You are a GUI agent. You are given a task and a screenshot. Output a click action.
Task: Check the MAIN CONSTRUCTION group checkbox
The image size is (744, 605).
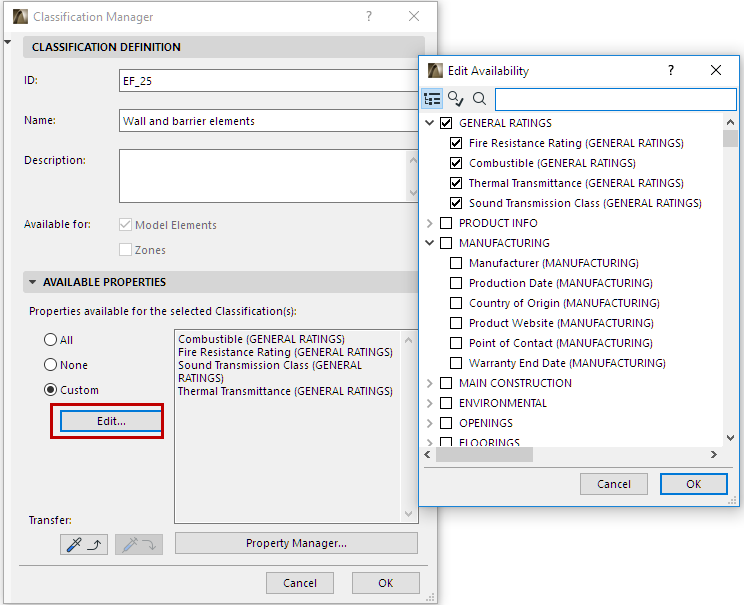446,383
